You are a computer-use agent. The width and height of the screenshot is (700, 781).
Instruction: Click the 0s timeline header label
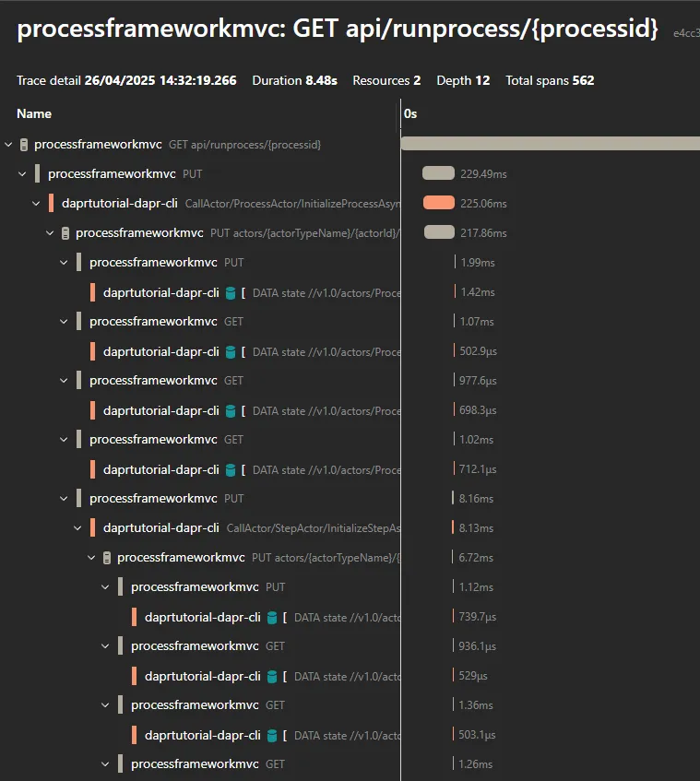(409, 113)
